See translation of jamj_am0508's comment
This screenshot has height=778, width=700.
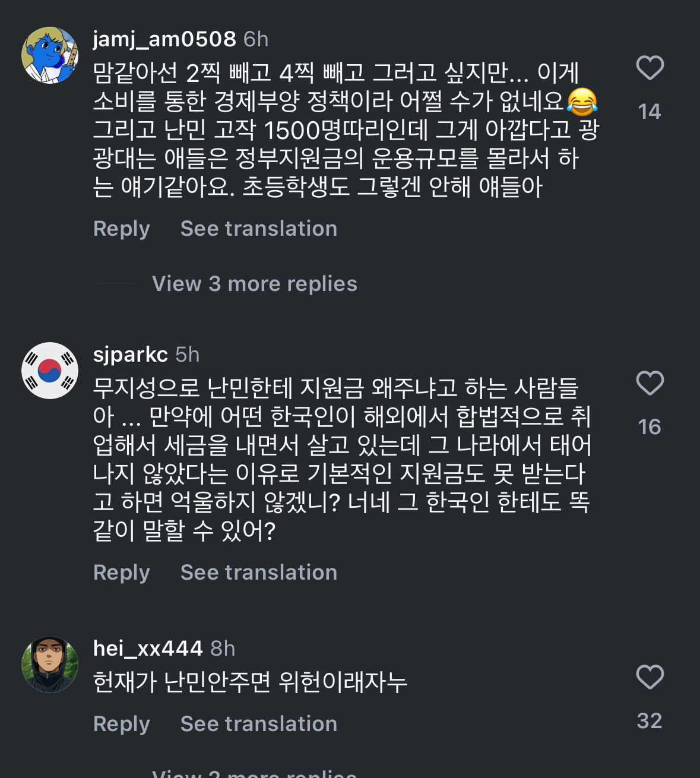coord(259,229)
